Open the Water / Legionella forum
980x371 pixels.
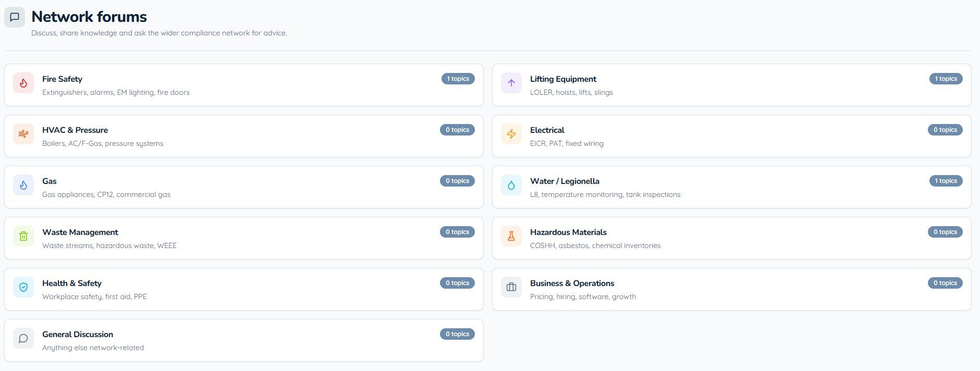pyautogui.click(x=732, y=187)
